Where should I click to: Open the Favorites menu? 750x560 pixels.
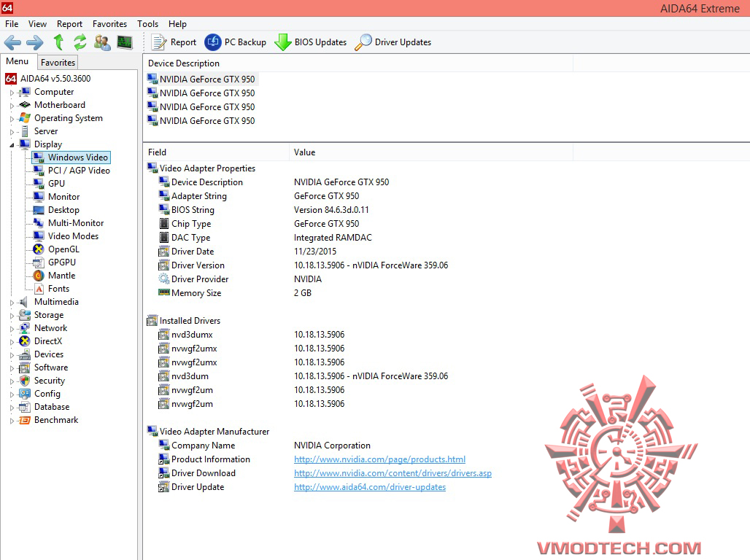109,24
